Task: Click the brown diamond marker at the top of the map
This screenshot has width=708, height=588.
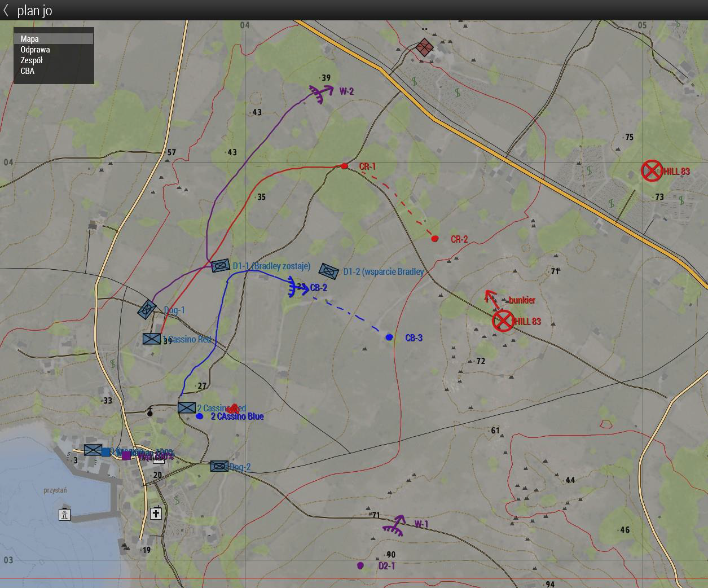Action: coord(425,47)
